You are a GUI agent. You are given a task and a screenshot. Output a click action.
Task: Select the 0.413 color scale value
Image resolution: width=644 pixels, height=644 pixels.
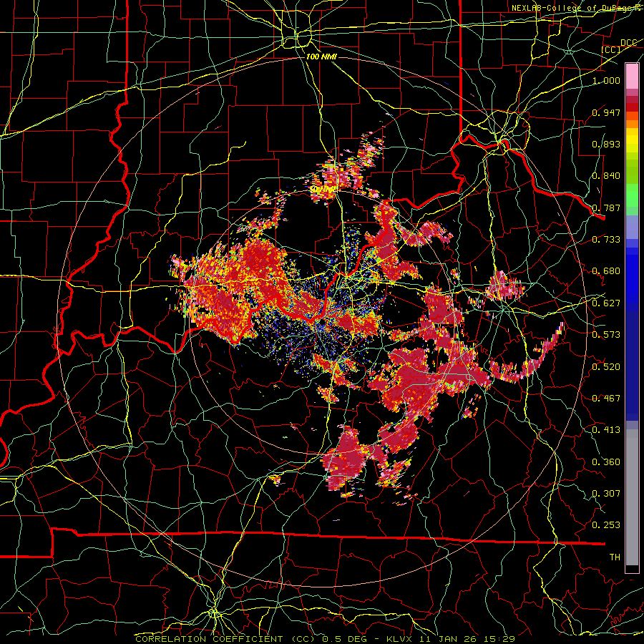coord(606,430)
